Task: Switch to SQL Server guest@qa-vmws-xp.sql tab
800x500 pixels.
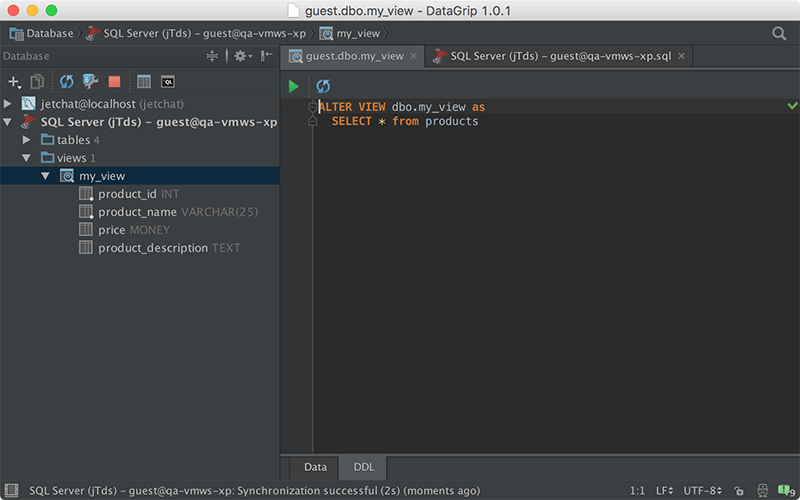Action: (x=559, y=56)
